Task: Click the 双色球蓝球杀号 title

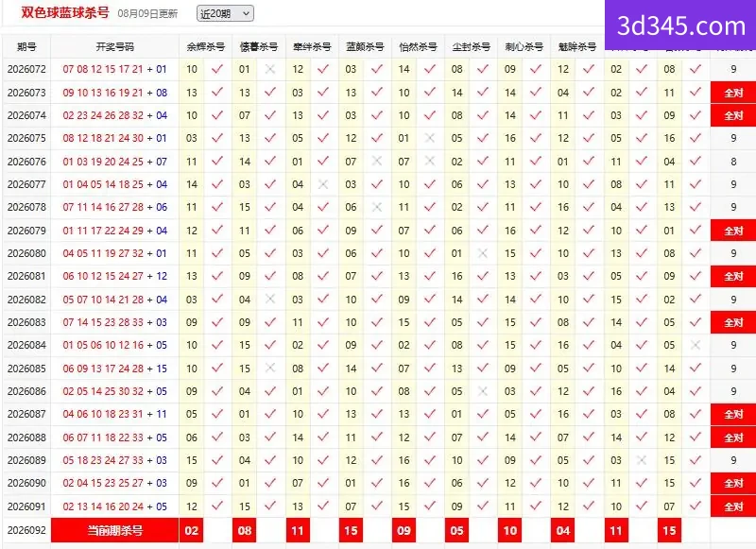Action: [x=65, y=12]
